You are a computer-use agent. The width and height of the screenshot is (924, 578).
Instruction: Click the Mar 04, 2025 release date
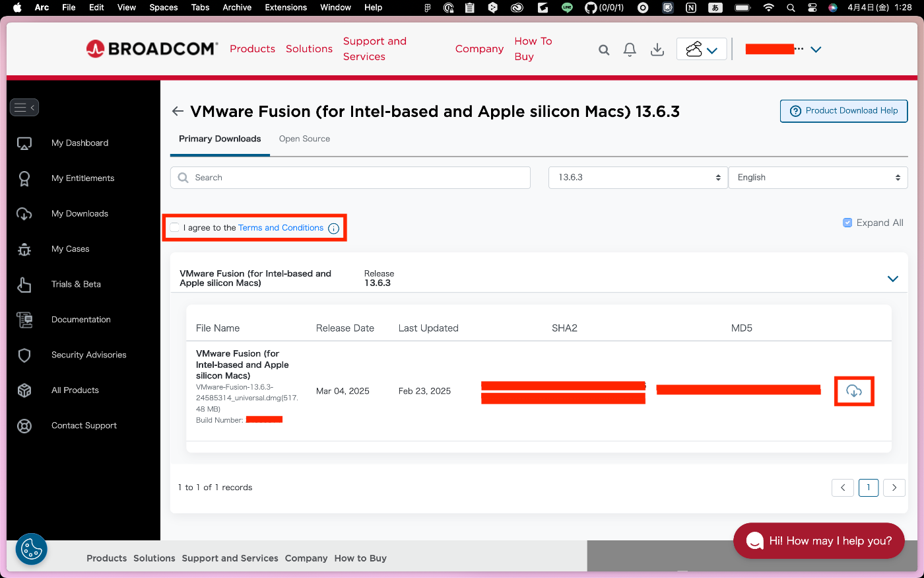(x=343, y=391)
